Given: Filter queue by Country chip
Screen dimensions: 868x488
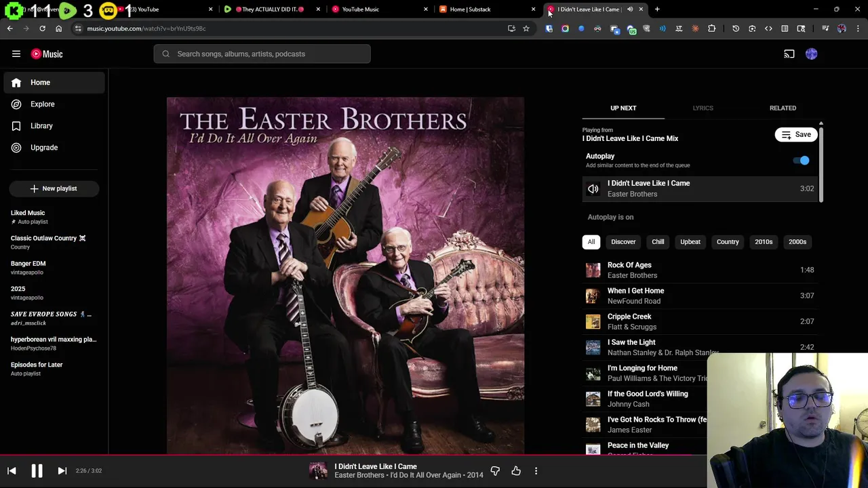Looking at the screenshot, I should 728,242.
